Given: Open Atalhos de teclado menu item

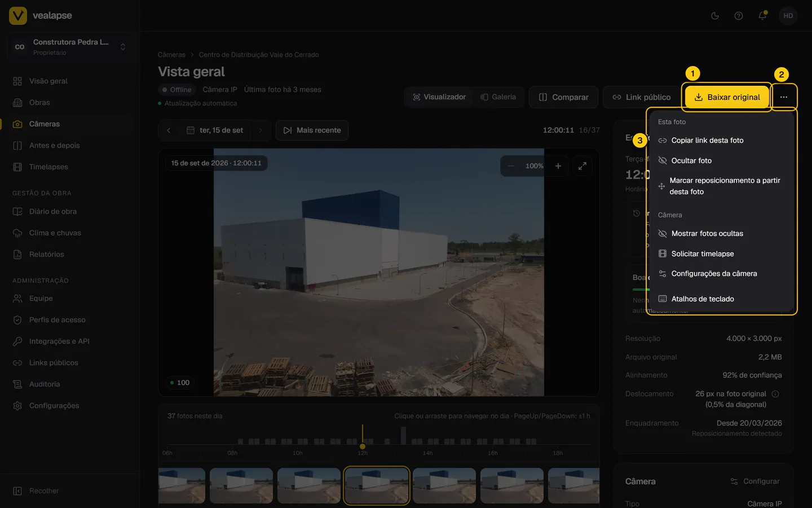Looking at the screenshot, I should click(x=721, y=299).
